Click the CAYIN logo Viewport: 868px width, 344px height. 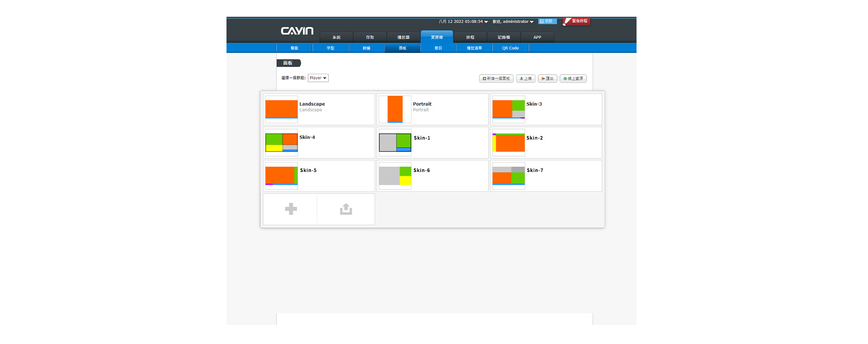[297, 31]
